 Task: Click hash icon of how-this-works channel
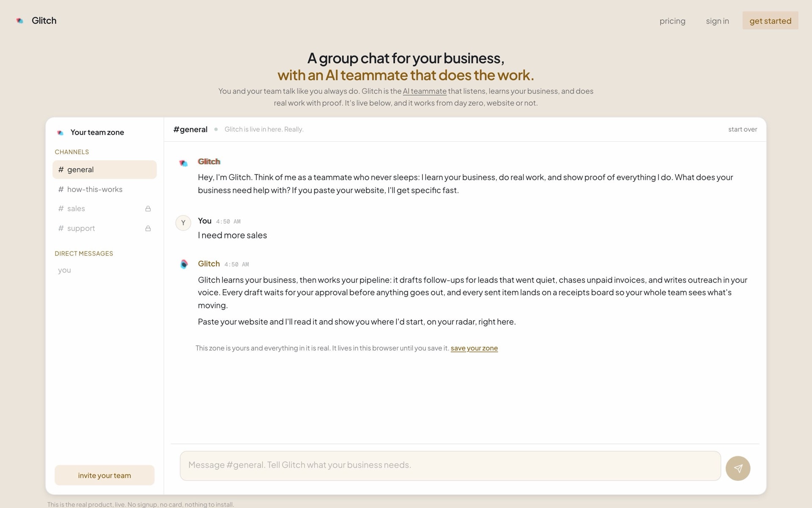(x=61, y=189)
